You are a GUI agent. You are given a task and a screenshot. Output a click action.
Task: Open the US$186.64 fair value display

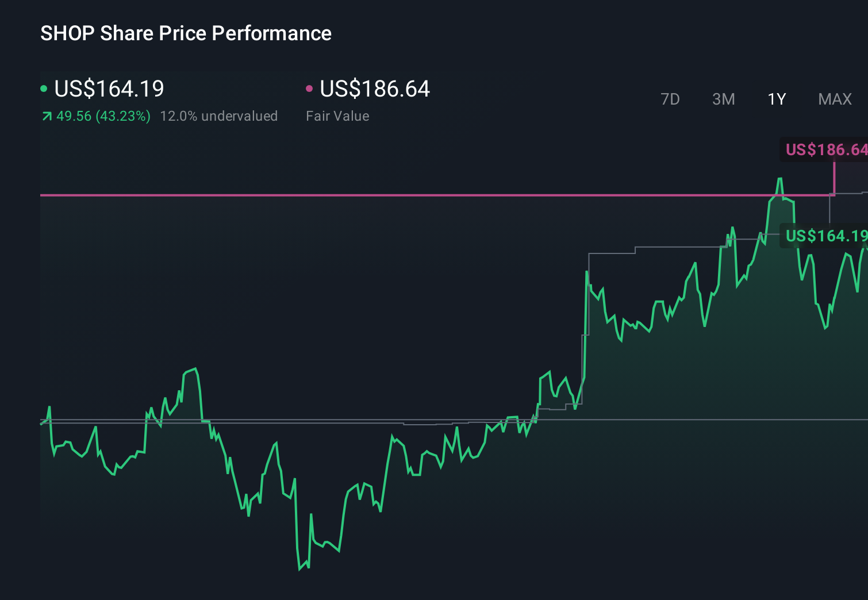[374, 89]
